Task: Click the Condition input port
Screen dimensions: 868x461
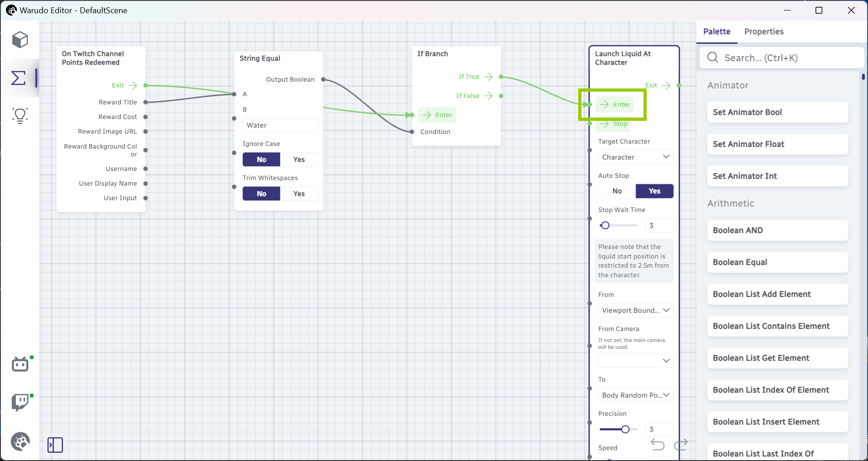Action: click(x=412, y=132)
